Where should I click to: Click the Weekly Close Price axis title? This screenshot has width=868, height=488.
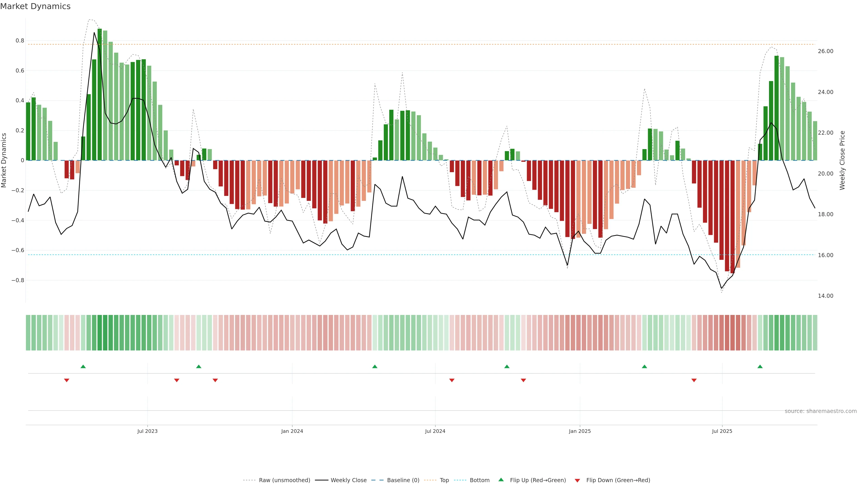pos(842,160)
